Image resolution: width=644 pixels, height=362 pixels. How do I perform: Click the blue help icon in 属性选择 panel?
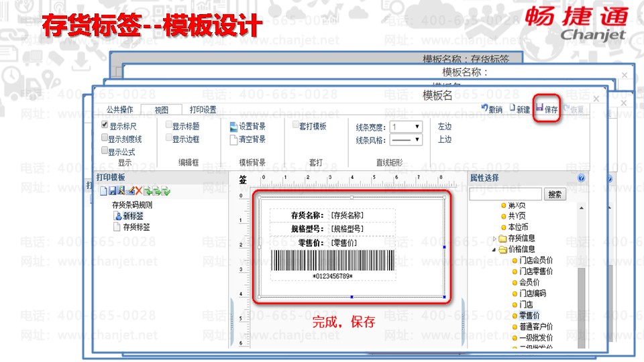[581, 178]
